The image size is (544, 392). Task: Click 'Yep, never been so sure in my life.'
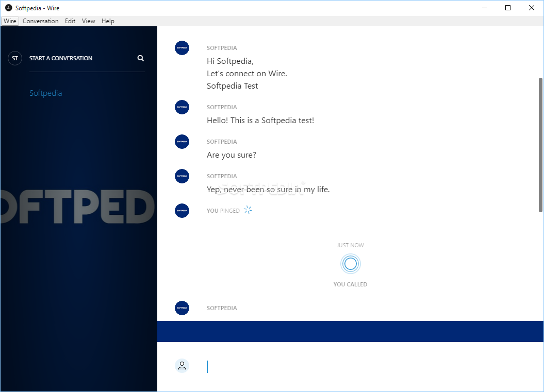[268, 189]
